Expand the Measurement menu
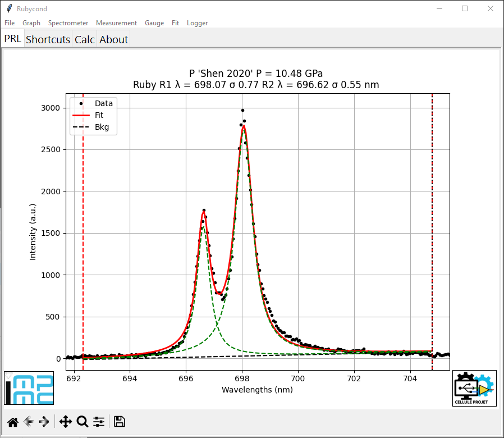 116,23
